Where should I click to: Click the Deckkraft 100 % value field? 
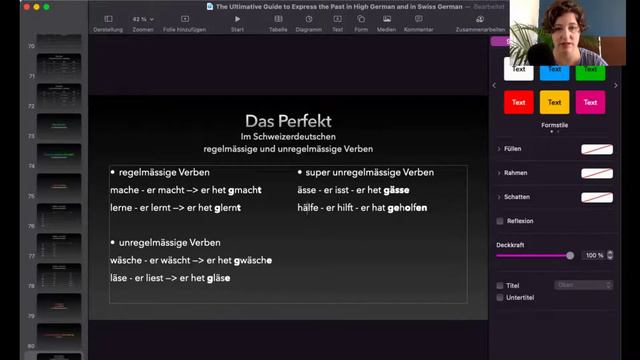pos(593,256)
